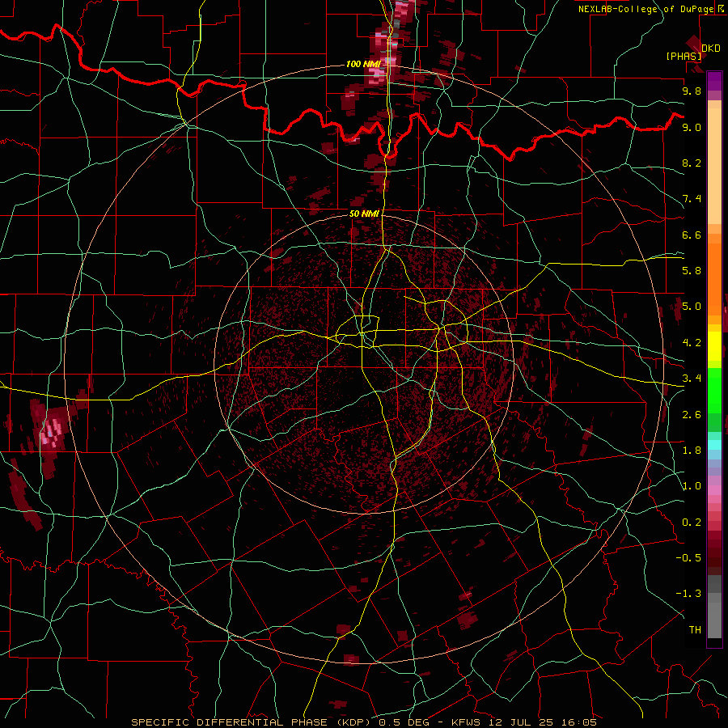Click the 1.0 scale value
Screen dimensions: 728x728
coord(692,486)
